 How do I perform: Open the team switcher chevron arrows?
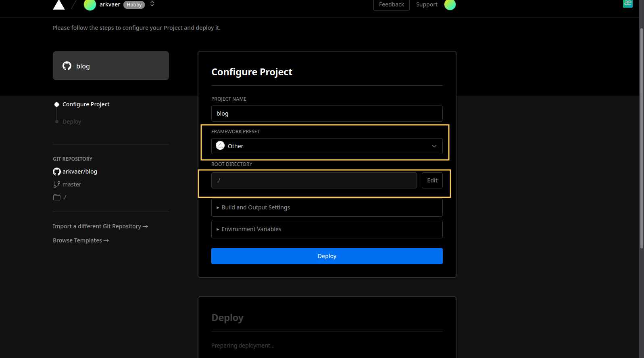[152, 4]
